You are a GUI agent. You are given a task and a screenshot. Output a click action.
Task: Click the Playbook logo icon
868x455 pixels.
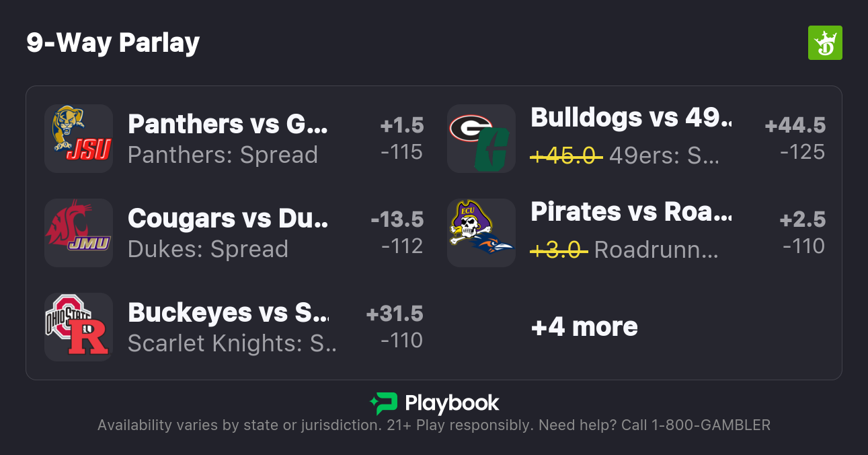pyautogui.click(x=383, y=403)
